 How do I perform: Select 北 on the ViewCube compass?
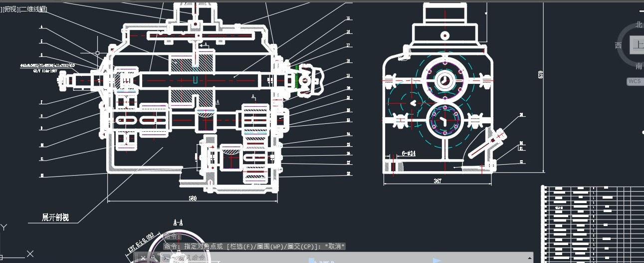(639, 24)
